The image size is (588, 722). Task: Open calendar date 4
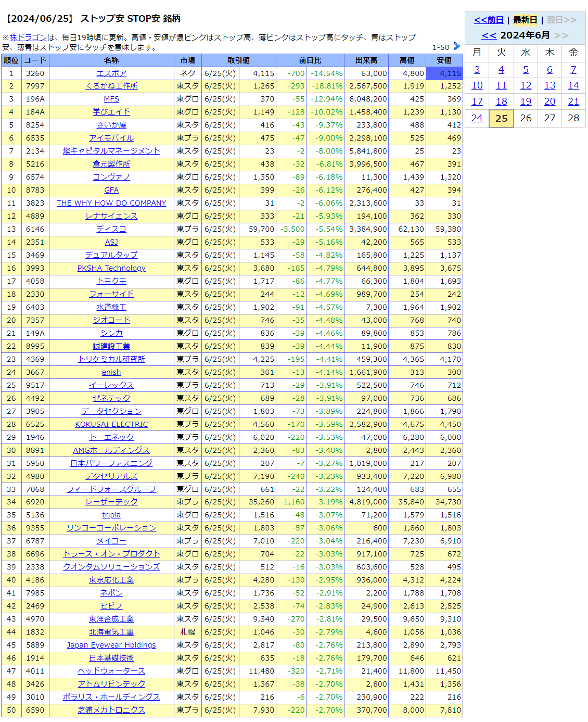(x=501, y=70)
